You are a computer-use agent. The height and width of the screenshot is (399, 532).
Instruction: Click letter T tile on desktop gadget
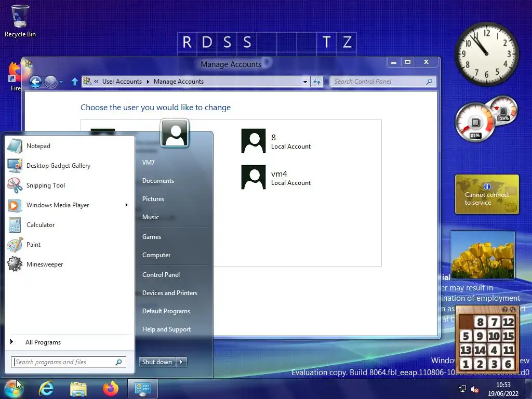[x=326, y=42]
